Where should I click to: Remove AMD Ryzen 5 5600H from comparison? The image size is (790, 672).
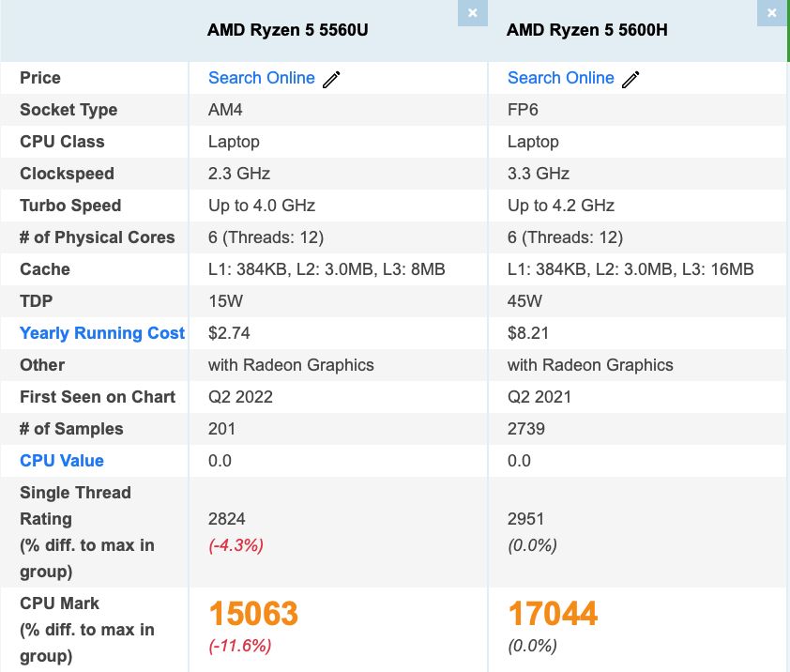(772, 12)
